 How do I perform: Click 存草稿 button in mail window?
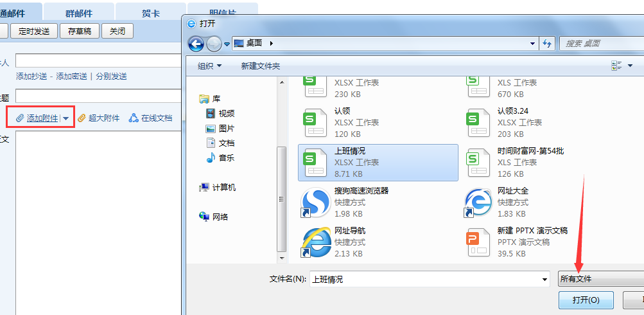pos(80,31)
